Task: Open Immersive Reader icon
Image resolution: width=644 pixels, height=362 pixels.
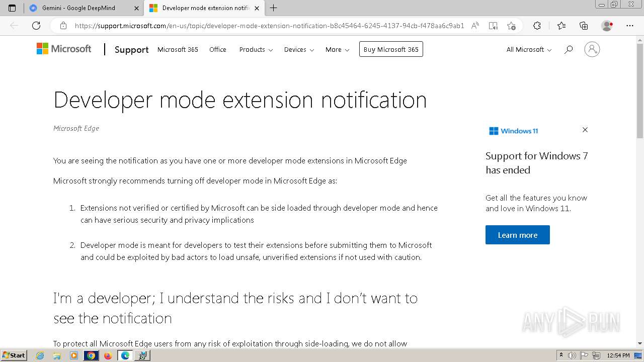Action: [x=493, y=26]
